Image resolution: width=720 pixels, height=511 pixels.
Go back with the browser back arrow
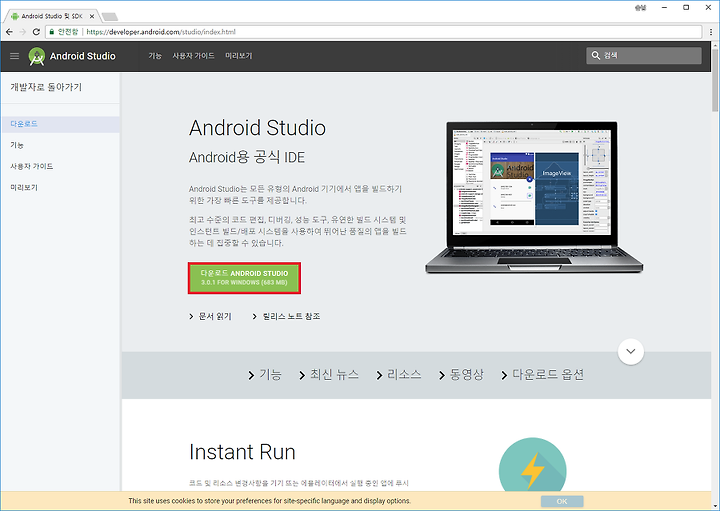[x=9, y=32]
